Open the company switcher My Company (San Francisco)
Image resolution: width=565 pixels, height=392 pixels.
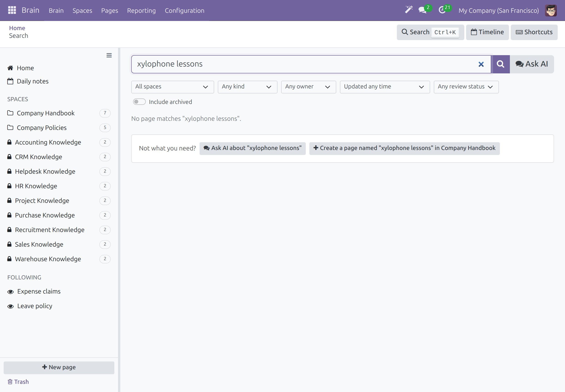pos(498,10)
